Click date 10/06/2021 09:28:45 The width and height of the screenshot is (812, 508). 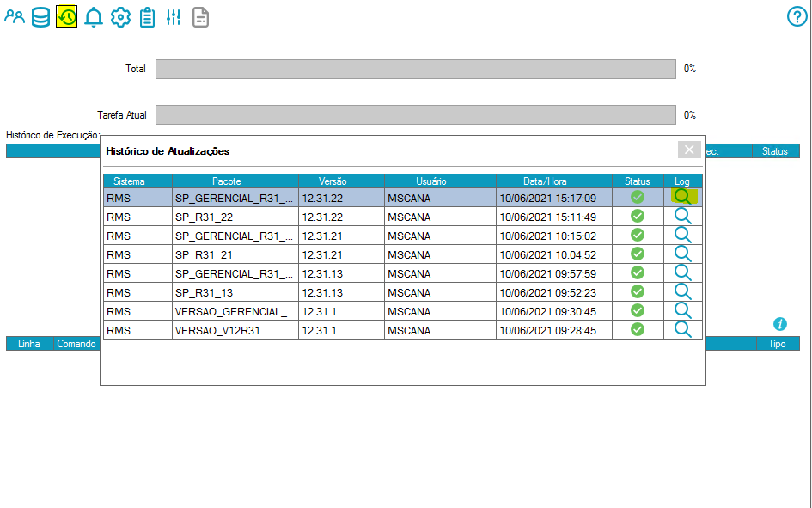[548, 330]
